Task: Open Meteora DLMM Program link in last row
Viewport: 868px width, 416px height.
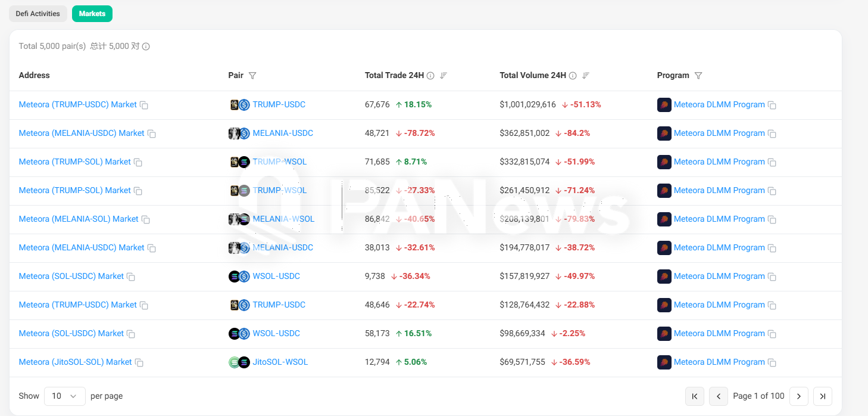Action: [719, 362]
